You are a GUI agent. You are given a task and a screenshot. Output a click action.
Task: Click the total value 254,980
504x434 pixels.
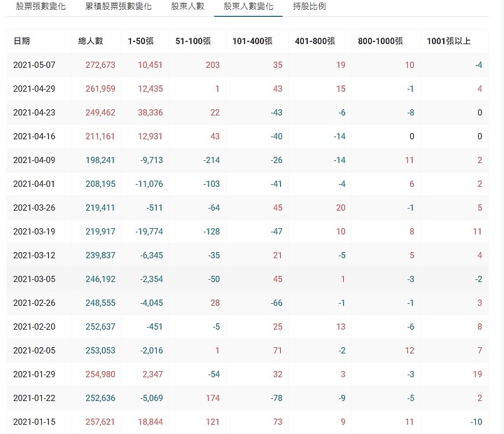coord(100,374)
